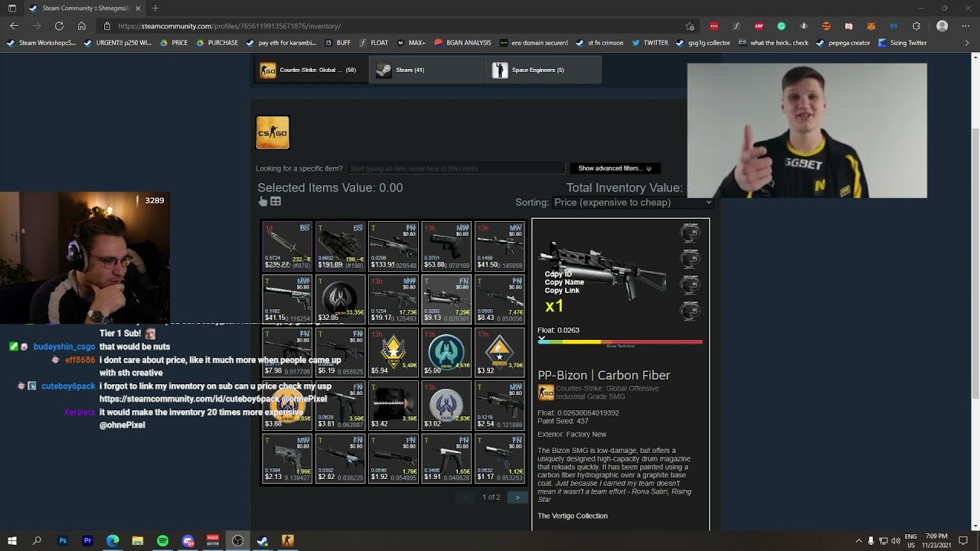980x551 pixels.
Task: Open Premiere Pro from the taskbar
Action: tap(87, 541)
